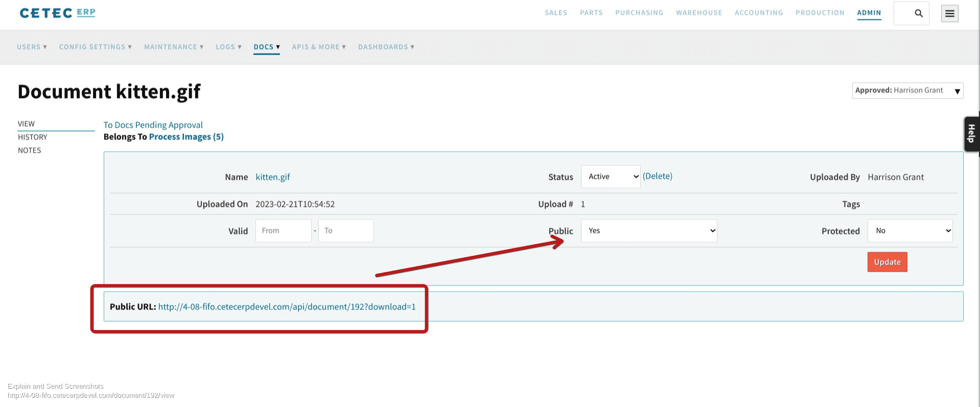Click the (Delete) link
This screenshot has width=980, height=407.
coord(657,176)
